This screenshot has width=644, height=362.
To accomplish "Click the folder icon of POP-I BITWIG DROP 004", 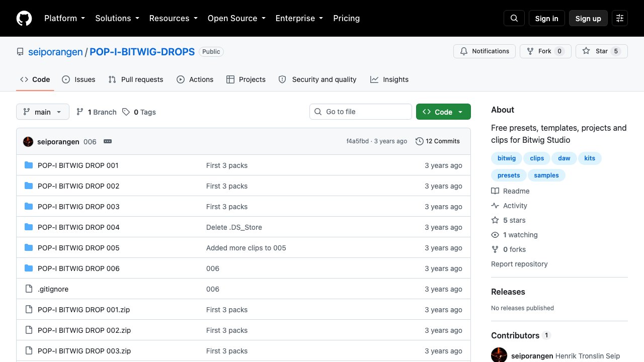I will [29, 227].
